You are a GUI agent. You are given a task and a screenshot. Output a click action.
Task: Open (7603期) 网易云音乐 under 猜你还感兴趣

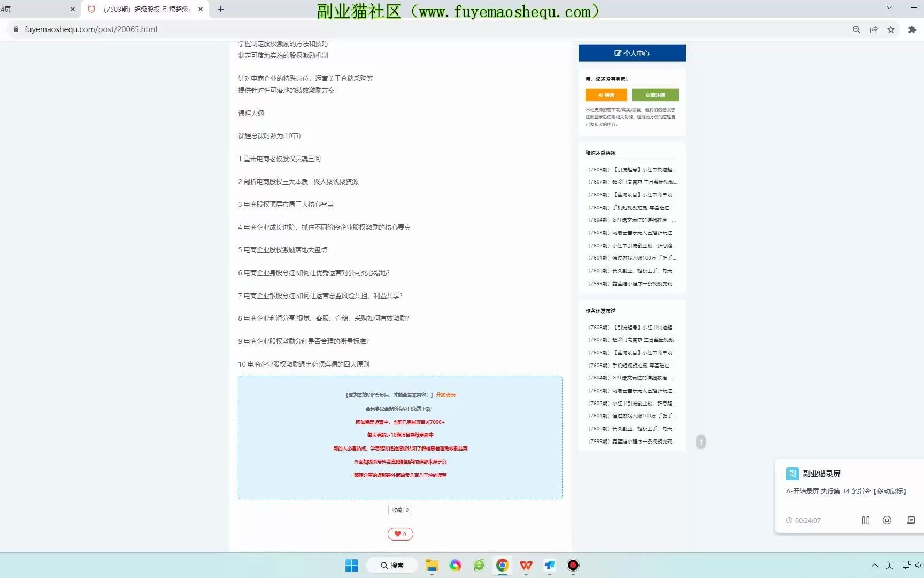[x=632, y=233]
